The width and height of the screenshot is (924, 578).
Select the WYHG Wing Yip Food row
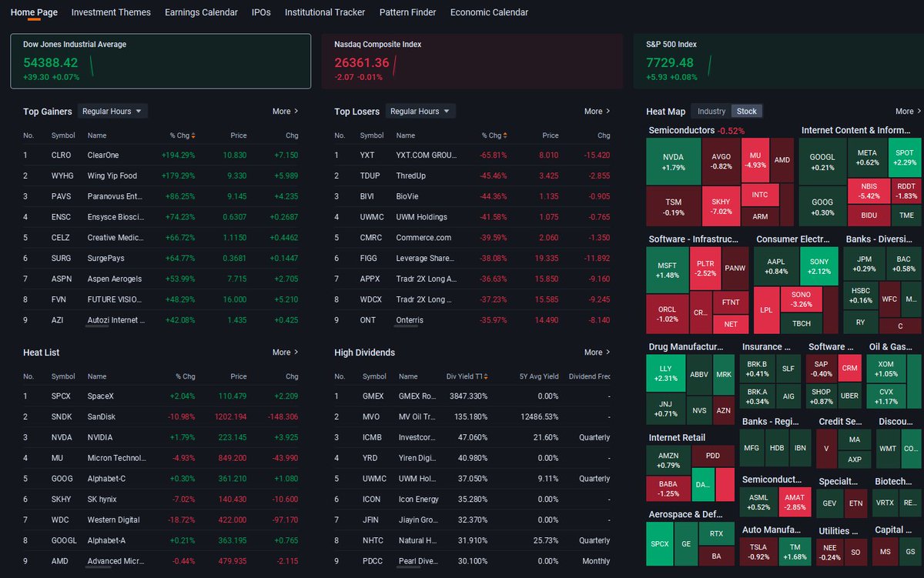pyautogui.click(x=161, y=175)
